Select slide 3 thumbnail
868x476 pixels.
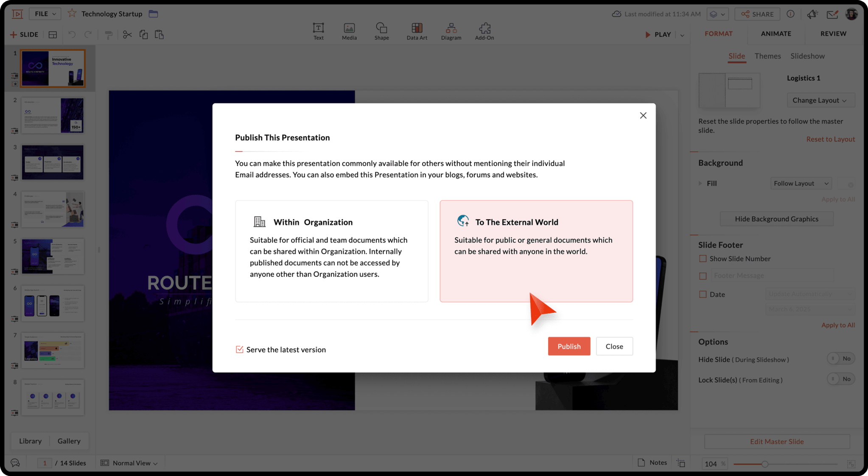tap(53, 162)
